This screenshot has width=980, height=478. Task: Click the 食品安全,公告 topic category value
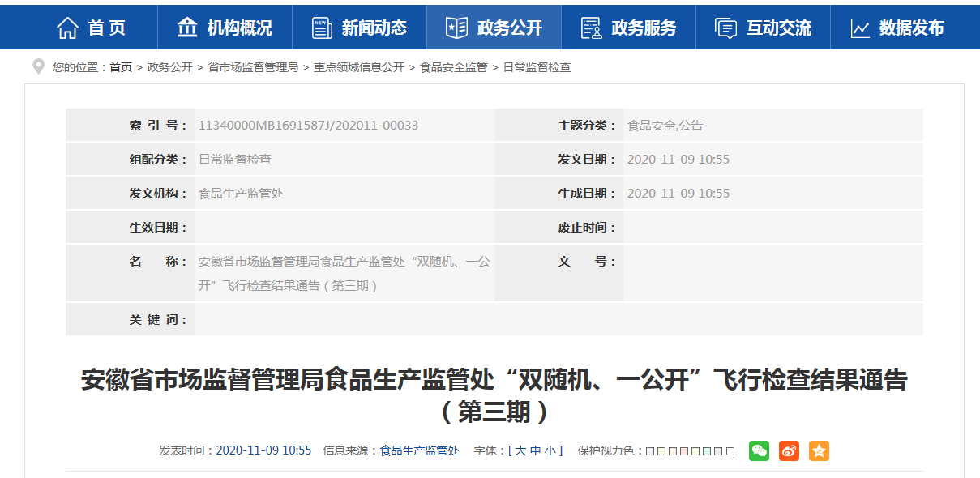click(665, 126)
